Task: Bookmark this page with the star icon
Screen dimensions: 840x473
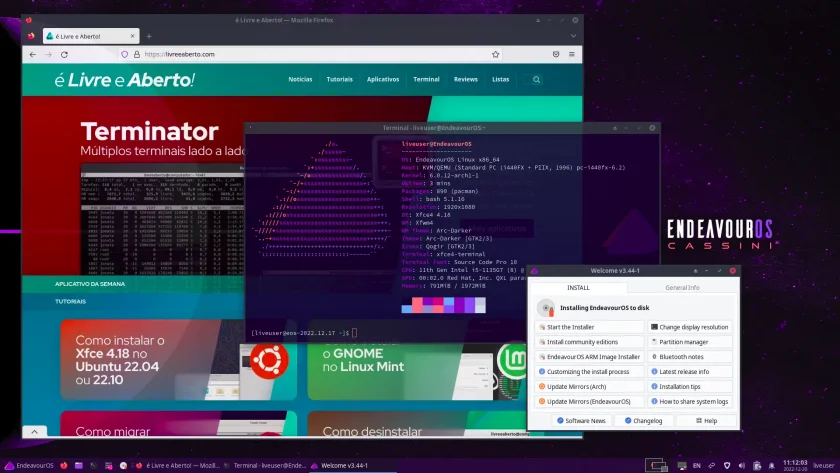Action: coord(496,54)
